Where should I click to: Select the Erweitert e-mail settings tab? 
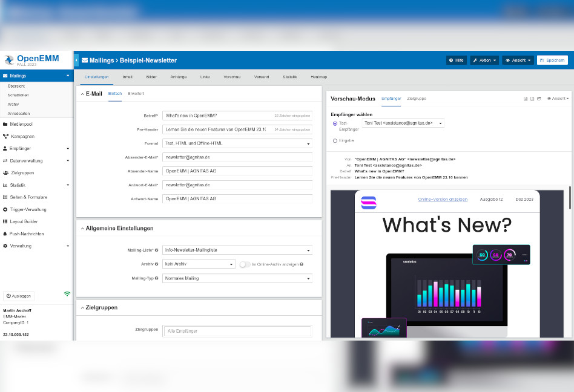[136, 94]
